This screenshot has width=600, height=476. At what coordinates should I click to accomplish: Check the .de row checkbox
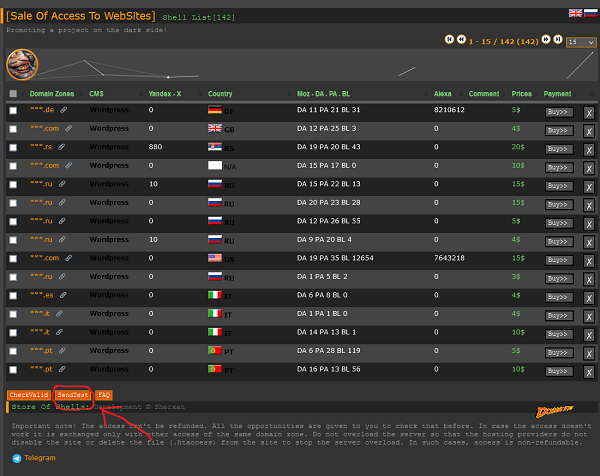(x=13, y=111)
